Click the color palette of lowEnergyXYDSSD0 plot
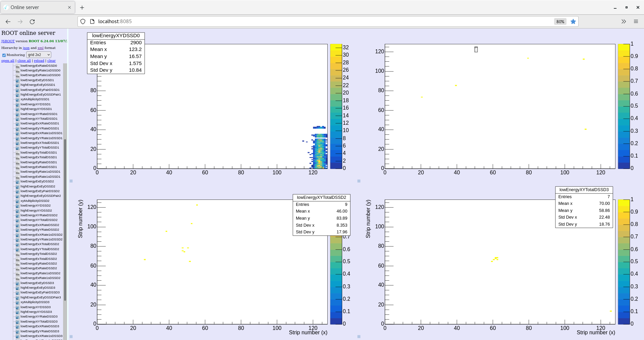This screenshot has width=644, height=340. click(x=336, y=106)
